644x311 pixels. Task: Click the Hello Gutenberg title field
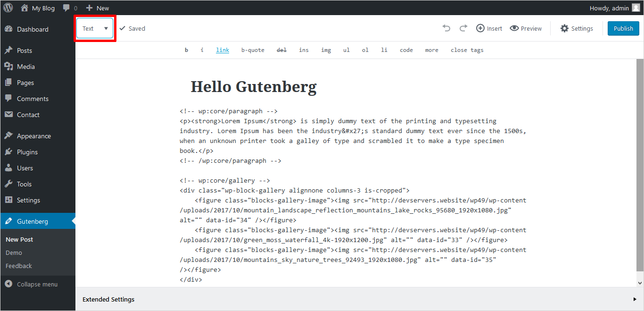254,87
